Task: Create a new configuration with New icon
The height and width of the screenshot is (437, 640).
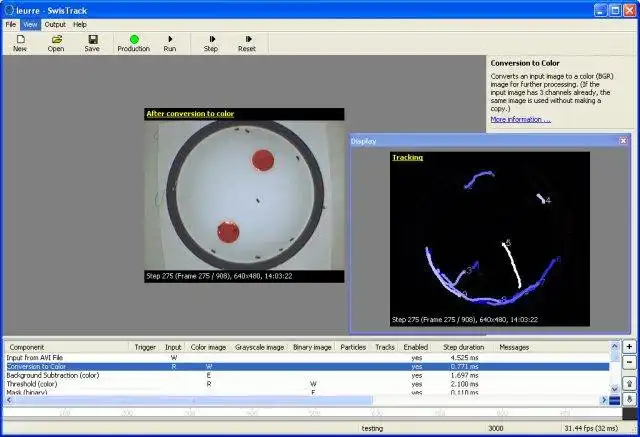Action: point(20,43)
